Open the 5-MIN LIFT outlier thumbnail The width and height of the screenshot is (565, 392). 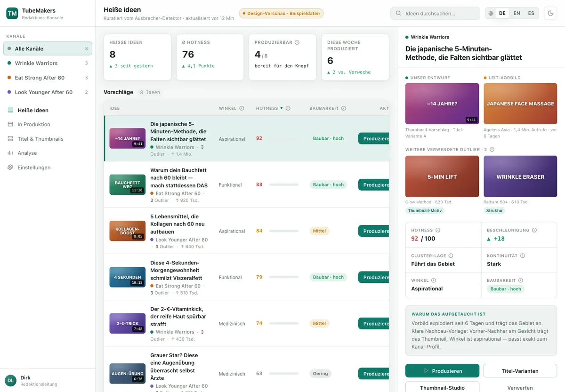point(442,176)
